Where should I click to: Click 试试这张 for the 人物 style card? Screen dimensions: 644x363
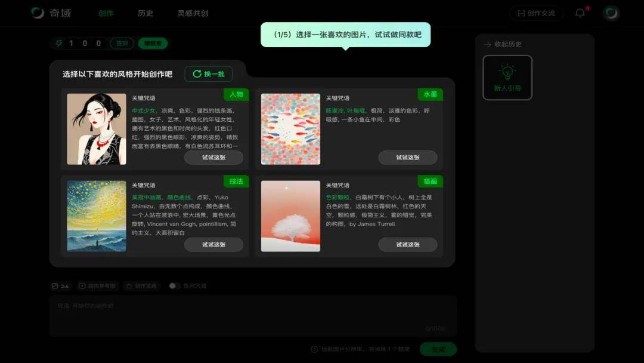tap(213, 158)
